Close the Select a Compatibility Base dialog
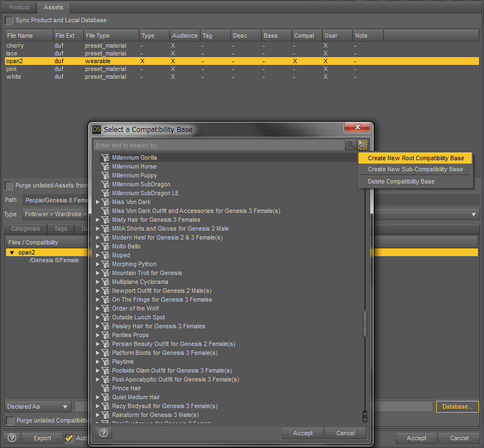484x448 pixels. (x=357, y=127)
